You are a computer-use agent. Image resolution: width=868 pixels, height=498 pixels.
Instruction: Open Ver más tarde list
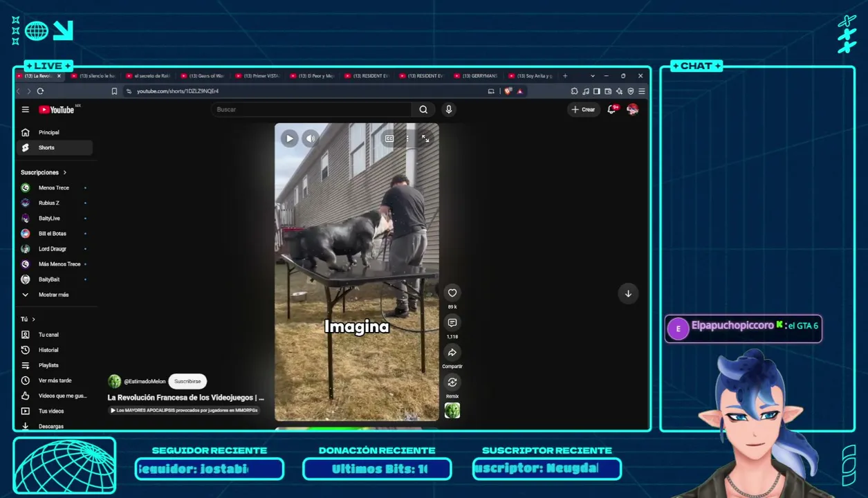[x=55, y=380]
